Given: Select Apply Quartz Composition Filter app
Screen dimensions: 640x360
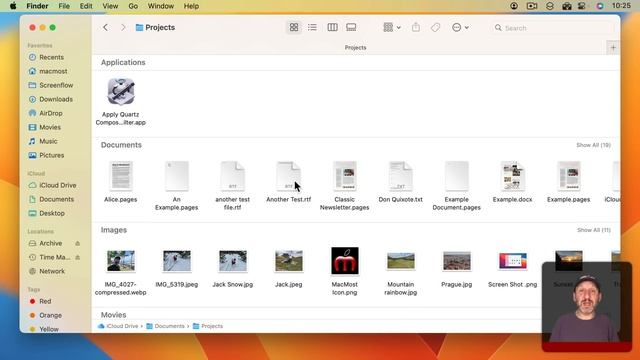Looking at the screenshot, I should coord(121,92).
